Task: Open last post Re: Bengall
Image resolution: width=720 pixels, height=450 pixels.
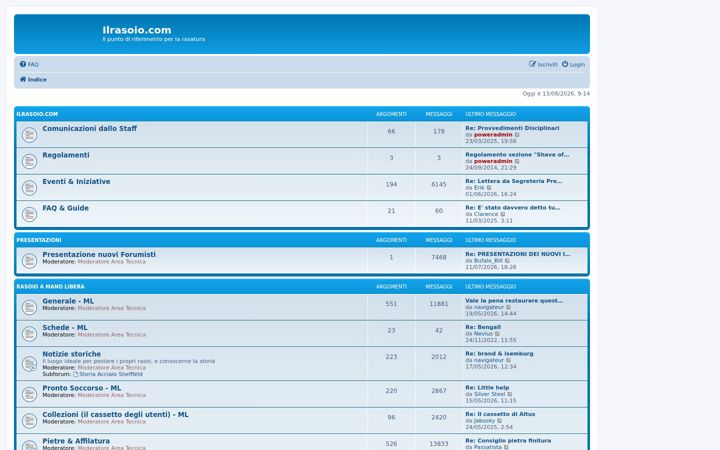Action: [x=483, y=327]
